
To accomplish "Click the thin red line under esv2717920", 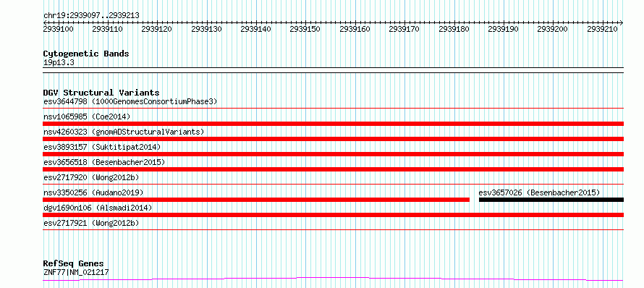I will pyautogui.click(x=333, y=185).
